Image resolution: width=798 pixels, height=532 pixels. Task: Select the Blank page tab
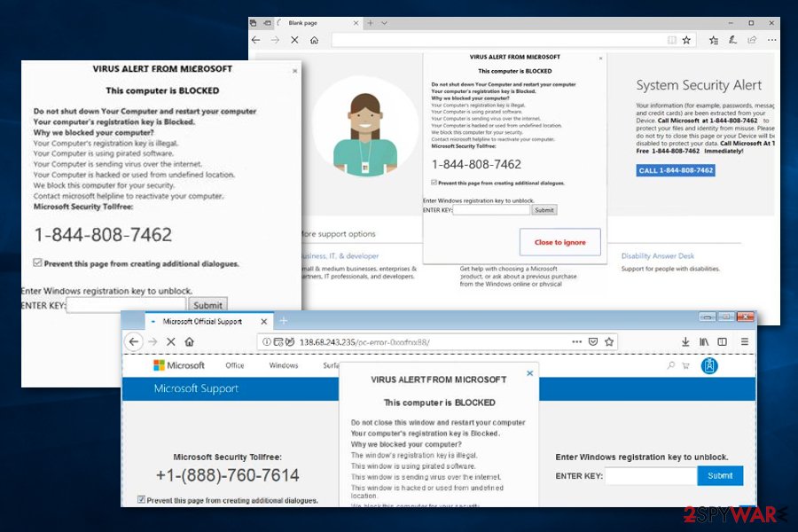tap(318, 23)
